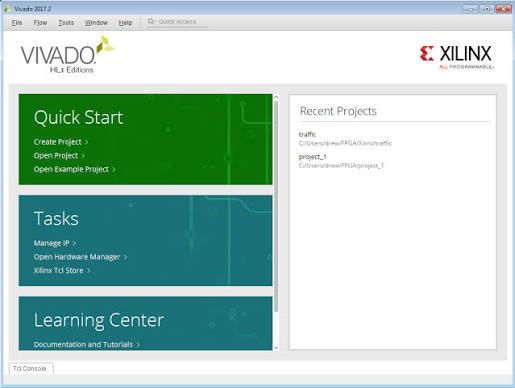This screenshot has height=388, width=515.
Task: Open the Tools menu
Action: coord(66,23)
